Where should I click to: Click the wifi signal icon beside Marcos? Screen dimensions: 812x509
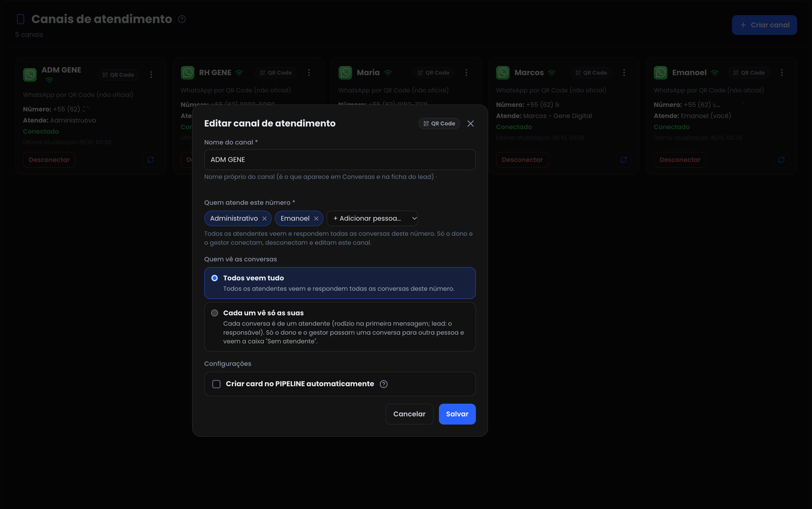point(552,73)
